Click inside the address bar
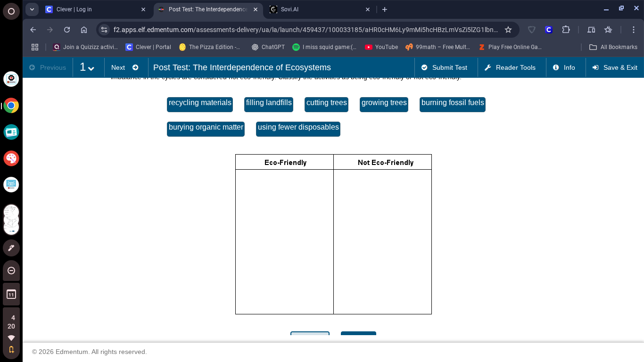644x362 pixels. [306, 29]
